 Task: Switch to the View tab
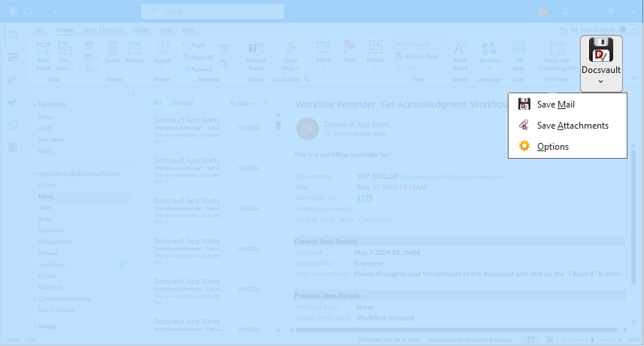(166, 30)
